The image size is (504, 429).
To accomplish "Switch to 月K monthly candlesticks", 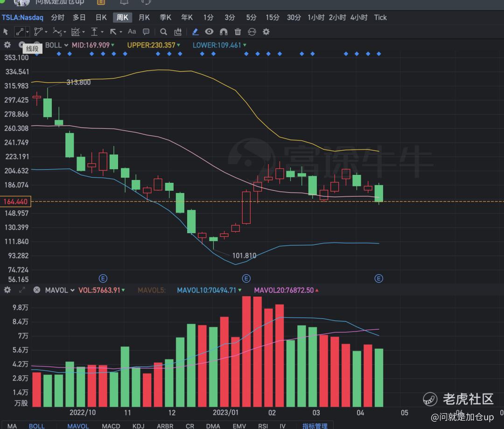I will pos(144,17).
